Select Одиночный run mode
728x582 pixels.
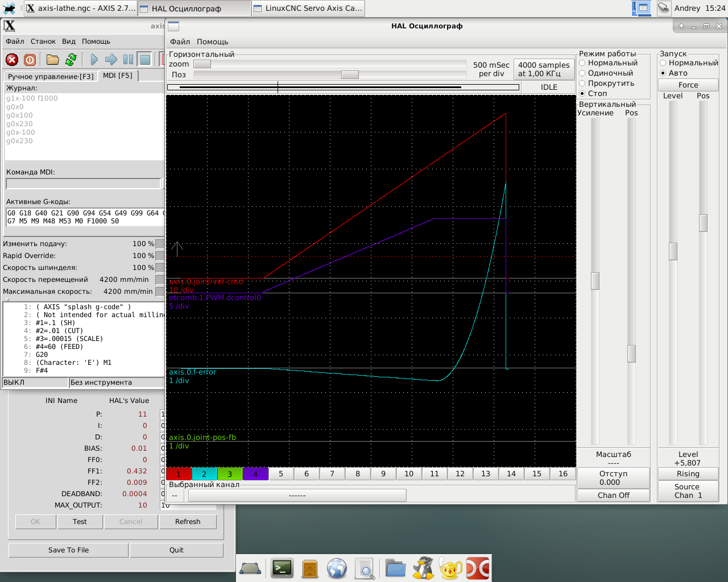pos(582,73)
